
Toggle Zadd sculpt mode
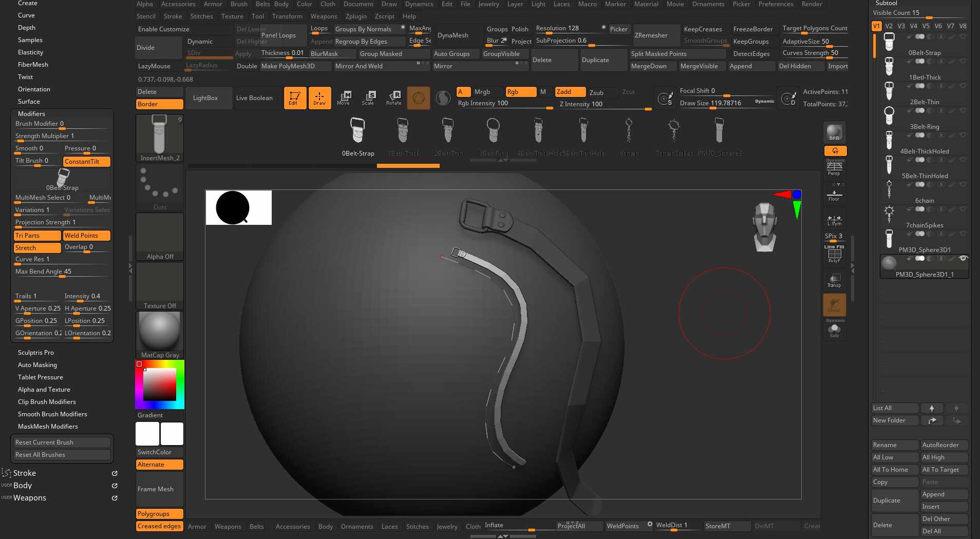(570, 92)
